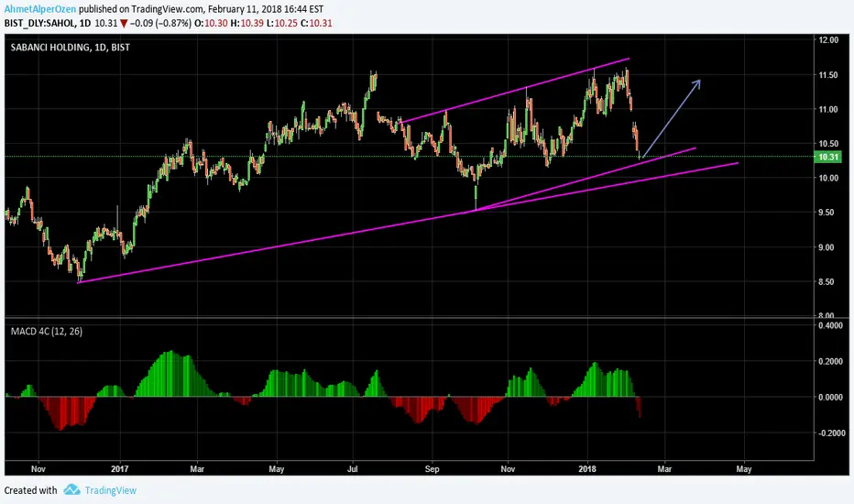Click the 8.50 price axis label
This screenshot has height=504, width=854.
pos(828,281)
